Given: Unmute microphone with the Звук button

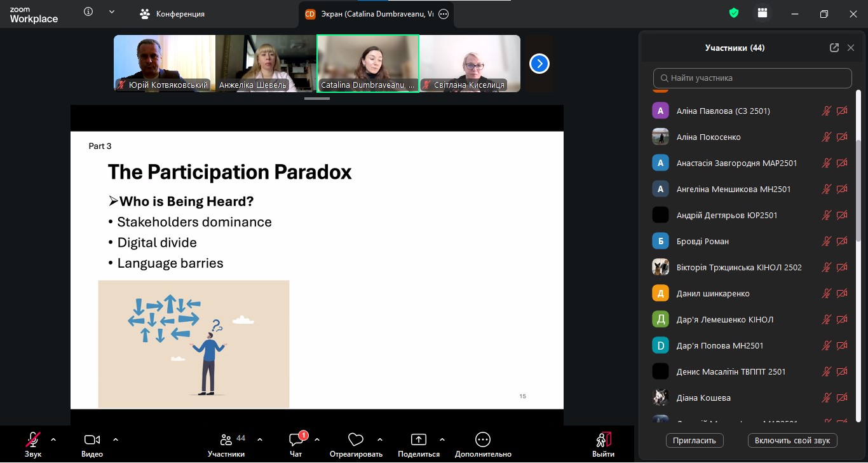Looking at the screenshot, I should [33, 440].
